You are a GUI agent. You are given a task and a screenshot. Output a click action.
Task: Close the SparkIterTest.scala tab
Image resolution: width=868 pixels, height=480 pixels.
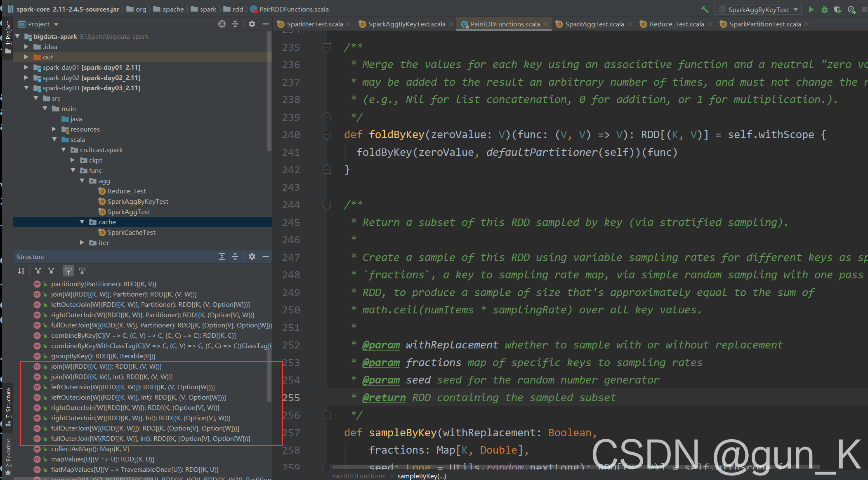(349, 24)
